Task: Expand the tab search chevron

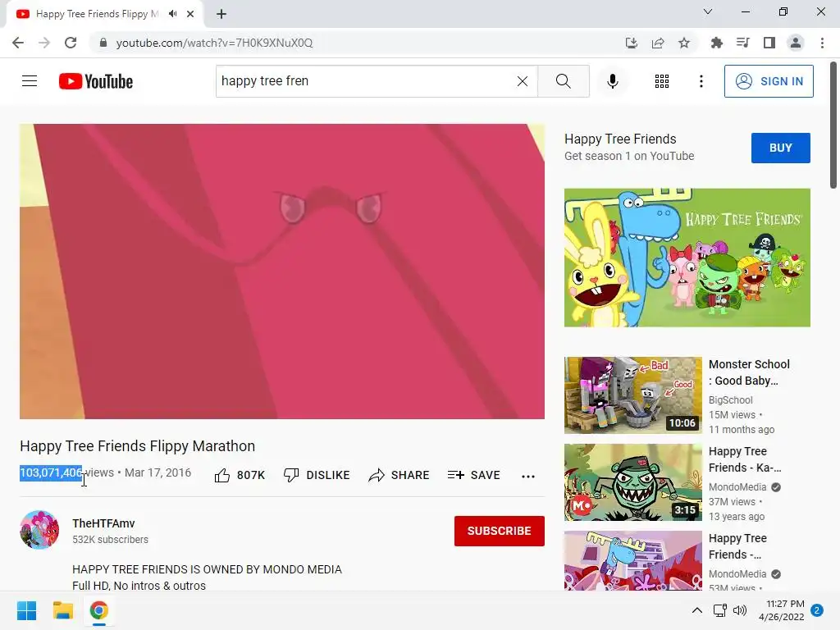Action: coord(708,11)
